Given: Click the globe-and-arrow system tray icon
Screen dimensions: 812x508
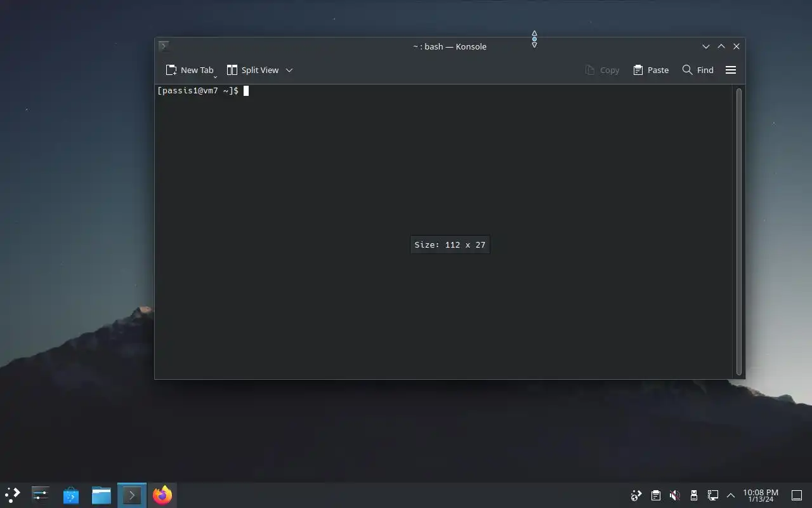Looking at the screenshot, I should [x=636, y=495].
